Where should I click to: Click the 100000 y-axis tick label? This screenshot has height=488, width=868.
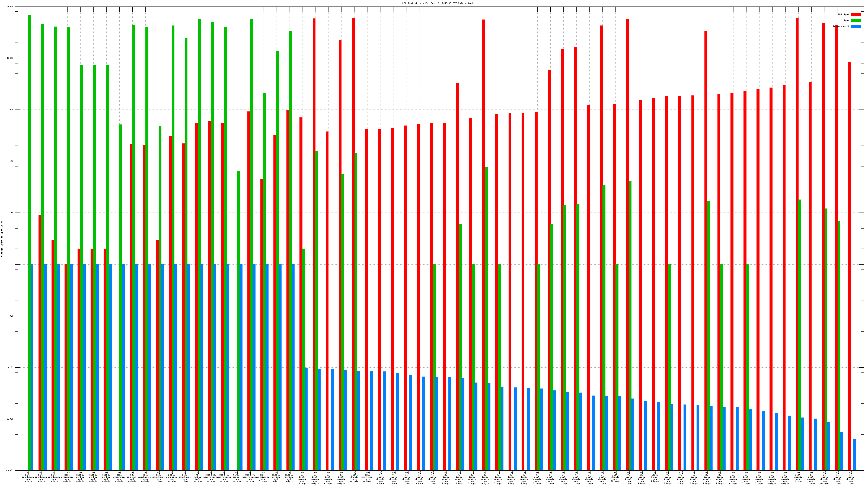point(10,7)
